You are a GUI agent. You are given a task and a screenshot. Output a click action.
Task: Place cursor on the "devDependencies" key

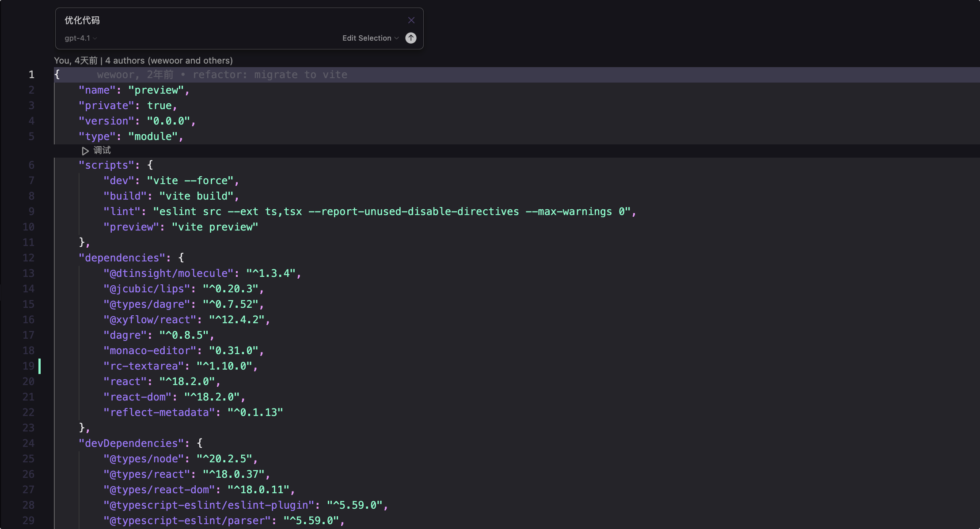click(131, 443)
